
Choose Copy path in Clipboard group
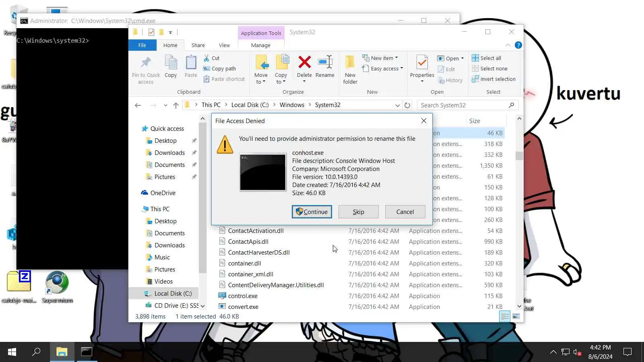(x=219, y=68)
